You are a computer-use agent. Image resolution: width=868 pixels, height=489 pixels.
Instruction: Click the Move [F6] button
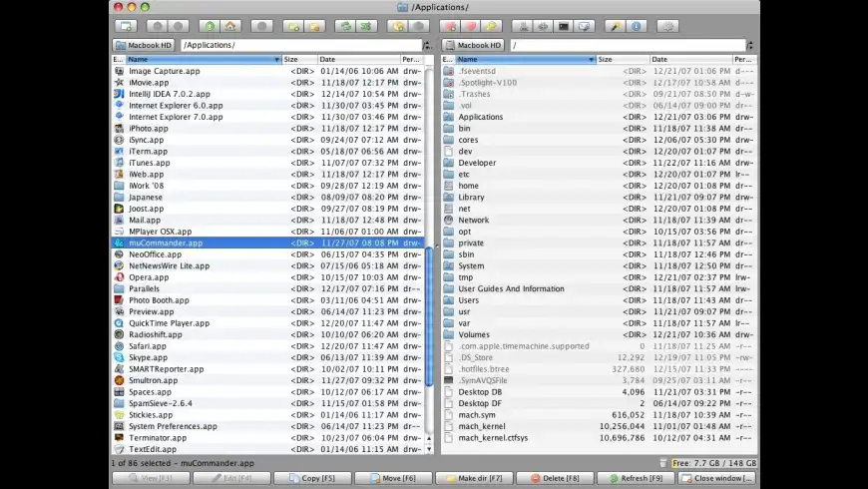pos(393,478)
